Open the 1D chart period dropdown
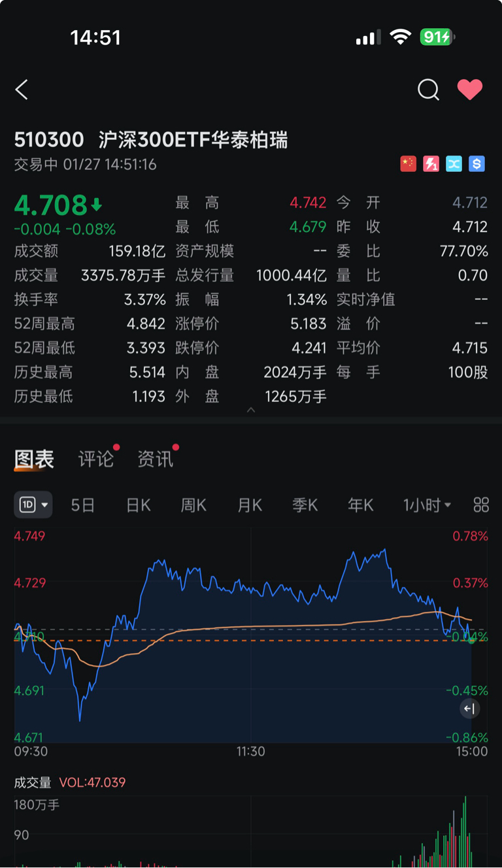The width and height of the screenshot is (502, 868). pyautogui.click(x=33, y=505)
